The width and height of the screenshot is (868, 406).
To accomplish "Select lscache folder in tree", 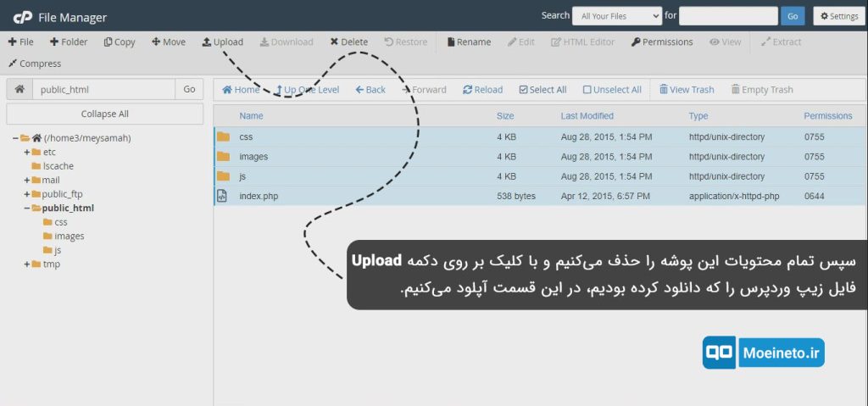I will (58, 166).
